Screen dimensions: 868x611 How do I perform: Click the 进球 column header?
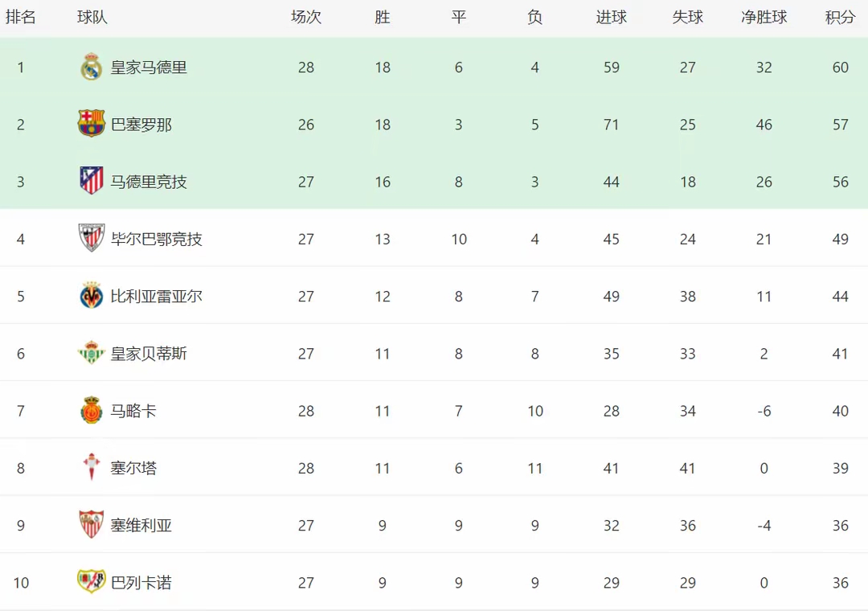point(611,18)
